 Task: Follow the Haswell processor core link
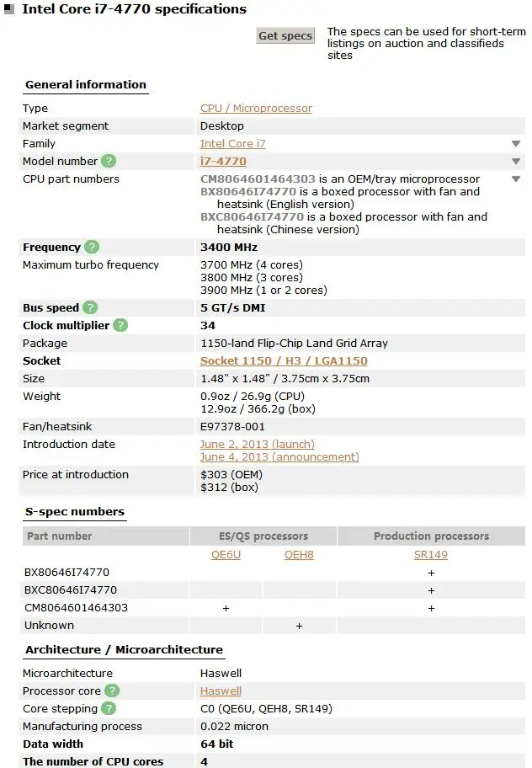tap(221, 691)
